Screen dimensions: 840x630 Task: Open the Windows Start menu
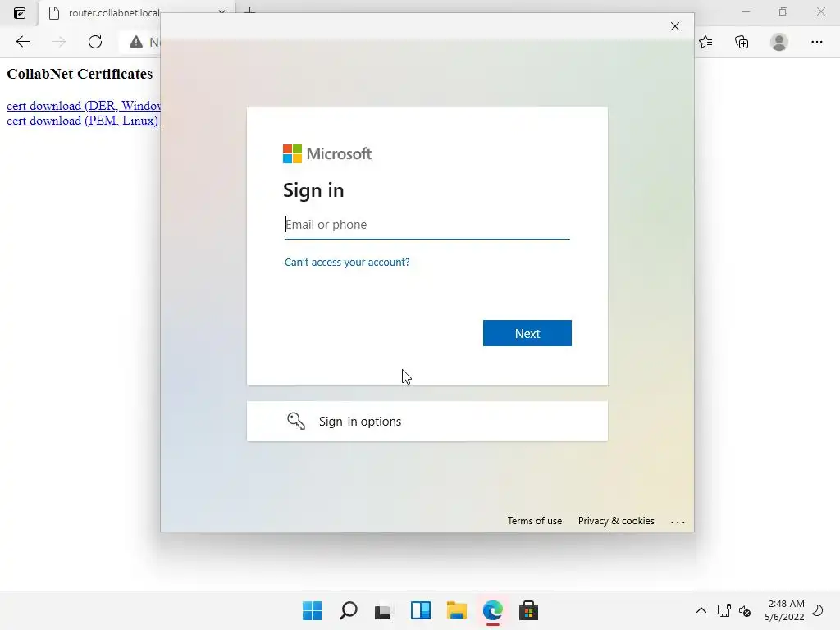point(312,610)
